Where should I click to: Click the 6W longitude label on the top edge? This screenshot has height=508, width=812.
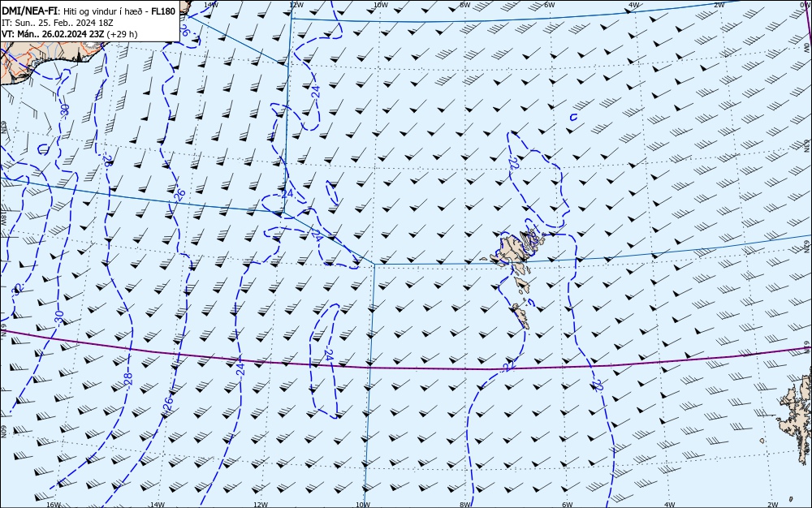pyautogui.click(x=550, y=5)
